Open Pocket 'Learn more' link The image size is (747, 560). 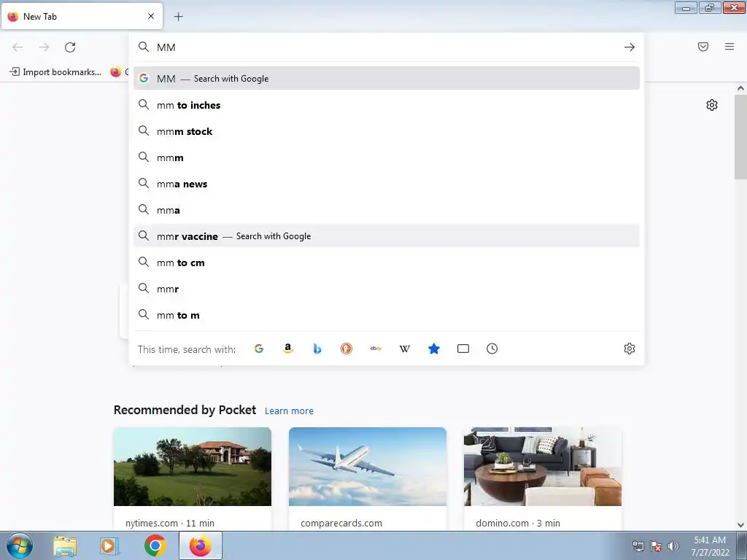click(289, 411)
